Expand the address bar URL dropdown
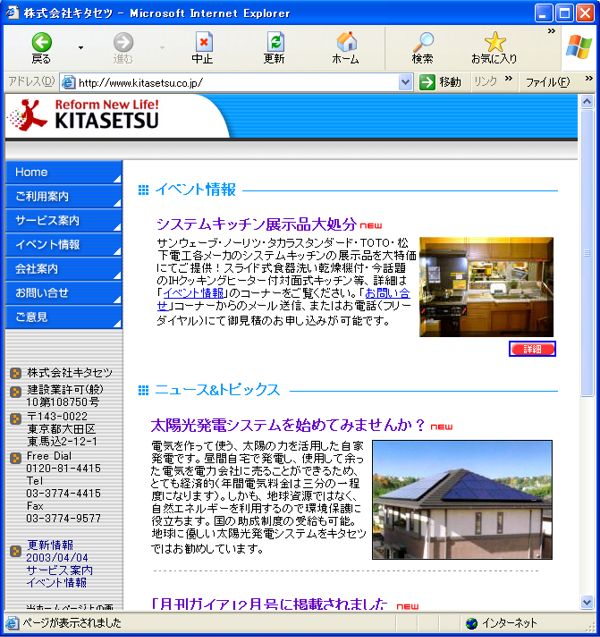This screenshot has height=637, width=600. pos(407,82)
